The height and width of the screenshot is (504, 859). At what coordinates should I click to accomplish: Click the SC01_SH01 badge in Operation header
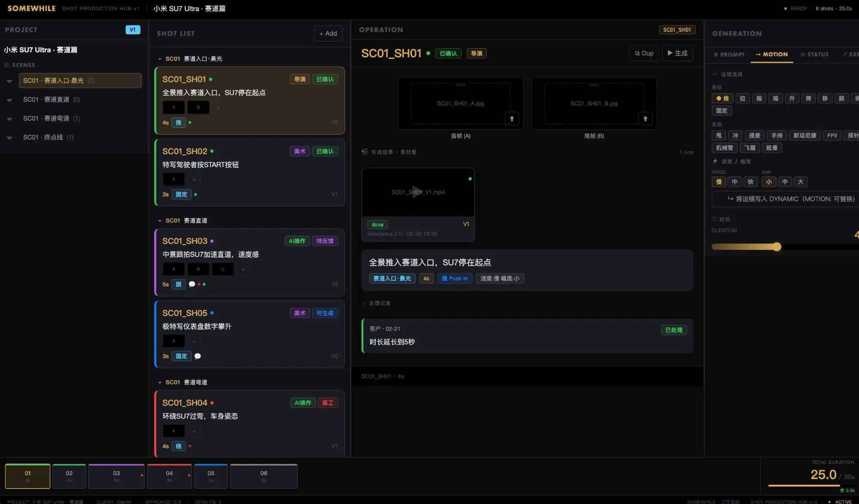pos(677,30)
